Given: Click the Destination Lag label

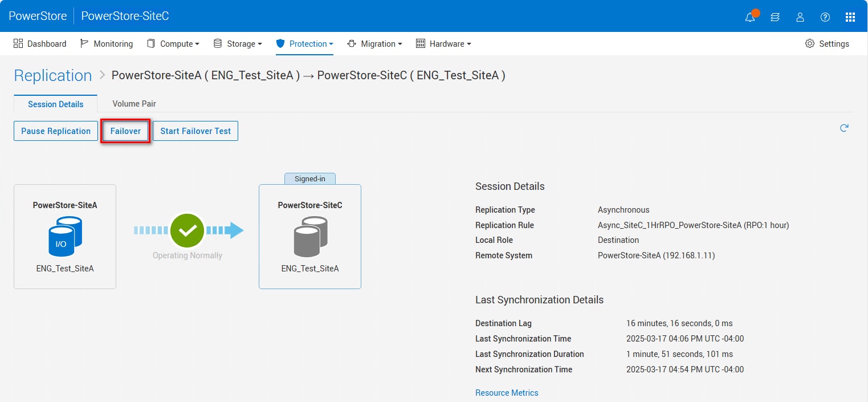Looking at the screenshot, I should [x=503, y=323].
